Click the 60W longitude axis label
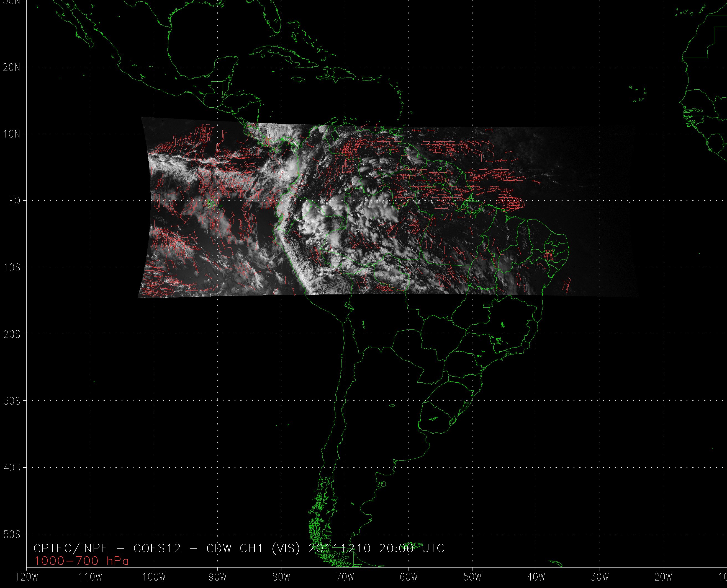The height and width of the screenshot is (588, 727). [409, 577]
